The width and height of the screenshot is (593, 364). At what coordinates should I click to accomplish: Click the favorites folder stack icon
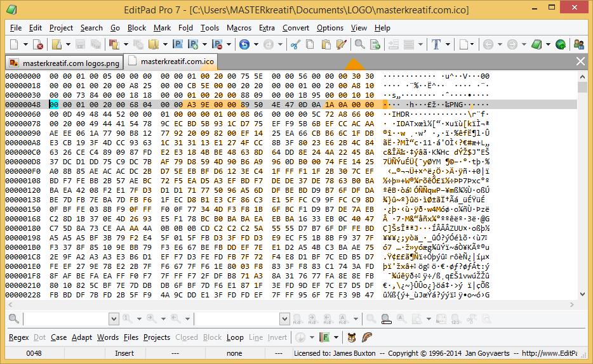154,44
